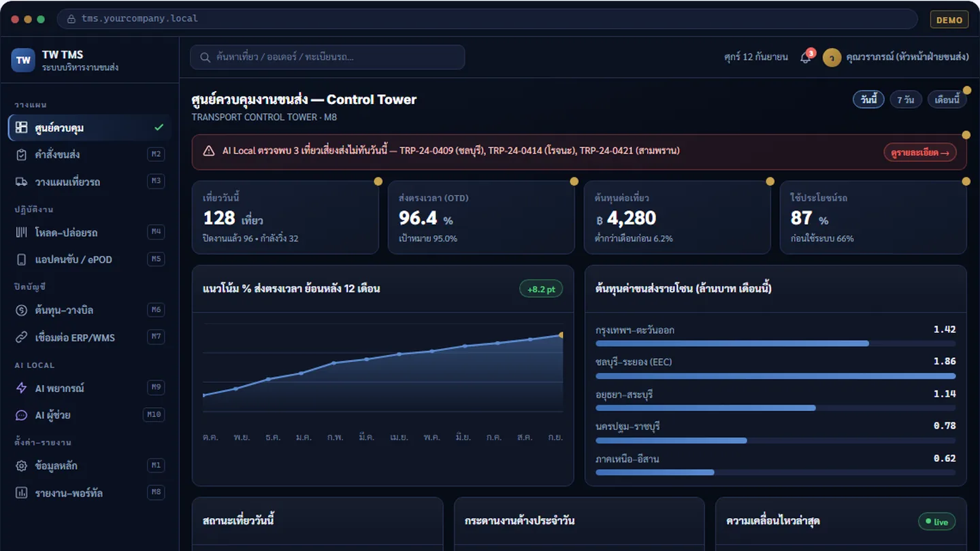Select the วันนี้ time range
Viewport: 980px width, 551px height.
(x=868, y=100)
